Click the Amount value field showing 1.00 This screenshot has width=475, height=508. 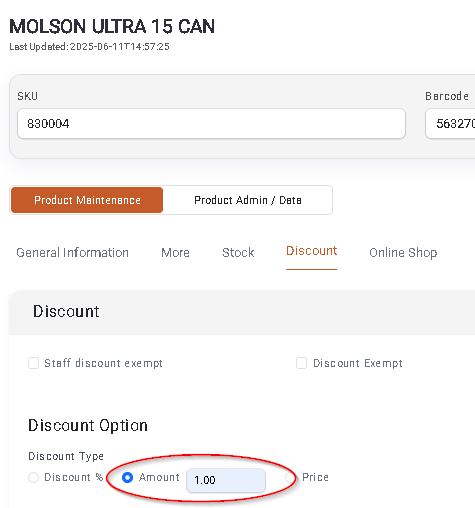point(226,480)
